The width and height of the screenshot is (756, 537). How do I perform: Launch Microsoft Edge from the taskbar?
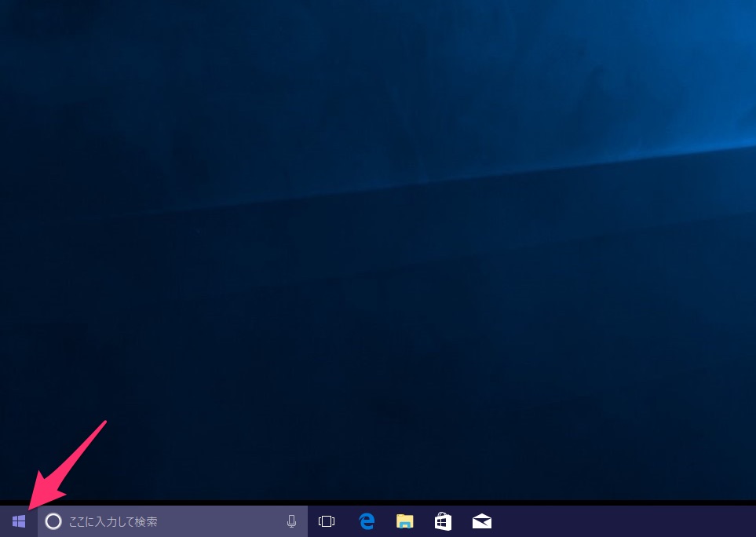point(367,521)
